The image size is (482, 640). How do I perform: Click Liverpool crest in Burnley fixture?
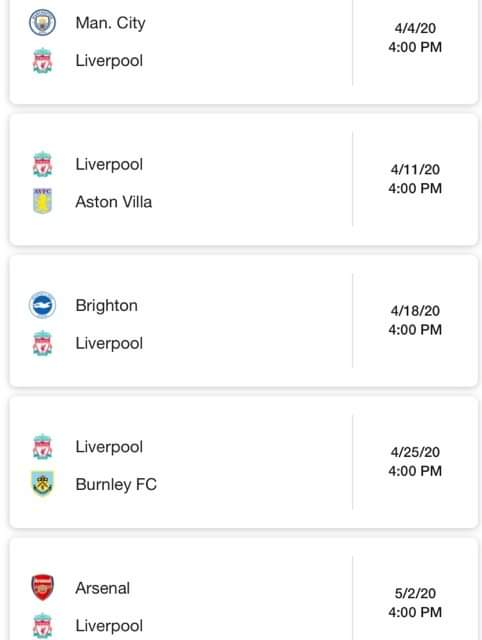tap(42, 447)
